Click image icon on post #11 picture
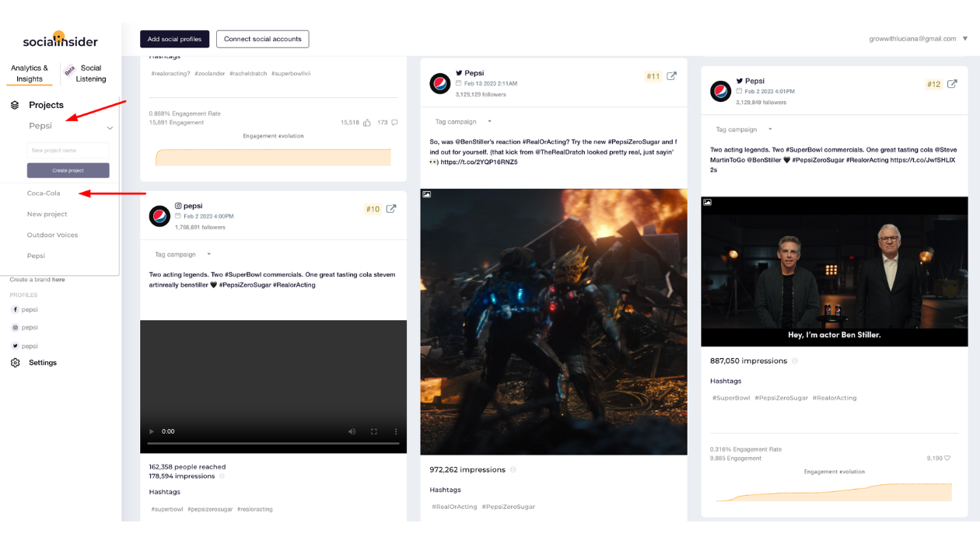 pos(426,194)
